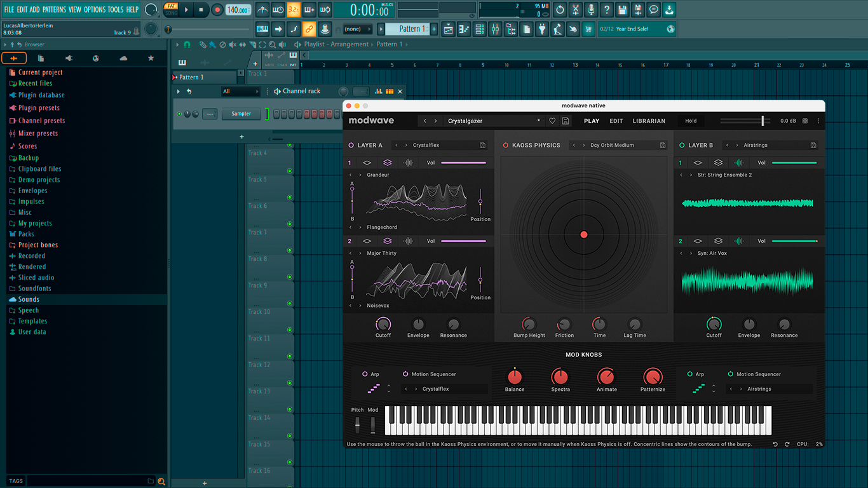Click the metronome icon in toolbar
The image size is (868, 488).
(262, 10)
